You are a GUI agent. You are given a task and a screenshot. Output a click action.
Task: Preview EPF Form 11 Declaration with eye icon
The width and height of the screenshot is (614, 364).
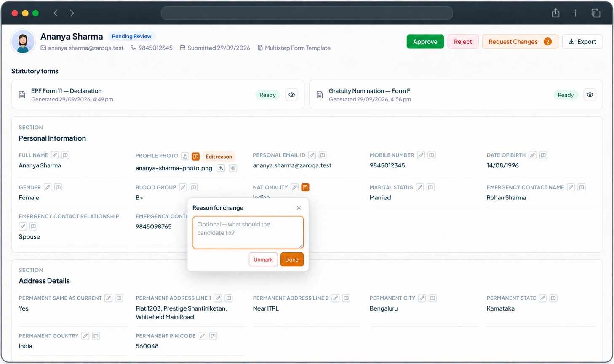point(292,95)
